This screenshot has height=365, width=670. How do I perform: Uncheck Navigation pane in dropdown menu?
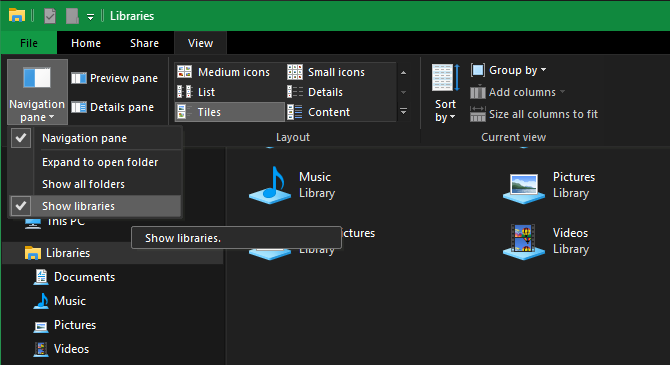pos(95,138)
